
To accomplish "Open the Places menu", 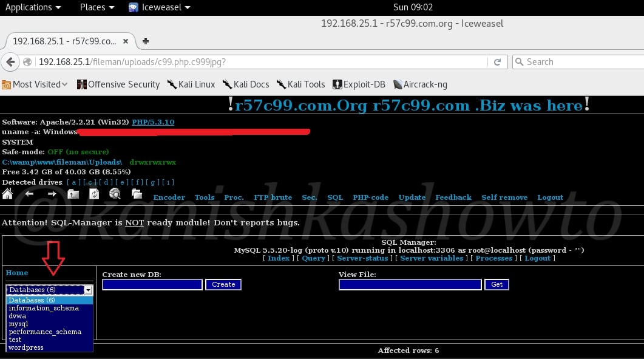I will 97,7.
